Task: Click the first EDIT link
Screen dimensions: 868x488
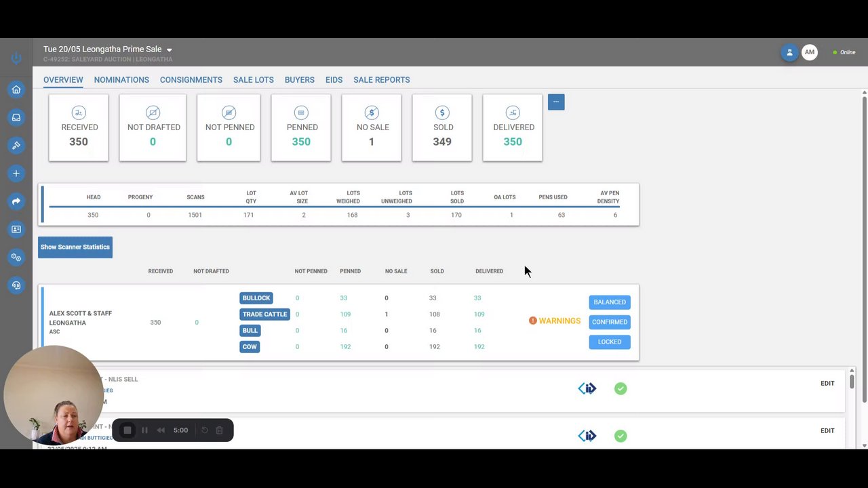Action: pos(827,384)
